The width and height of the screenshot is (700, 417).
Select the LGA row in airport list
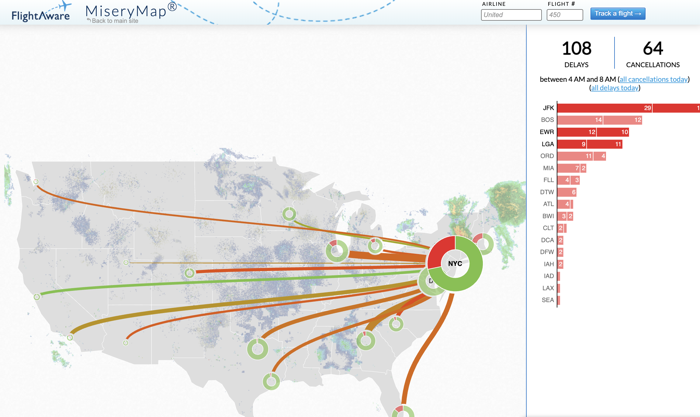548,144
